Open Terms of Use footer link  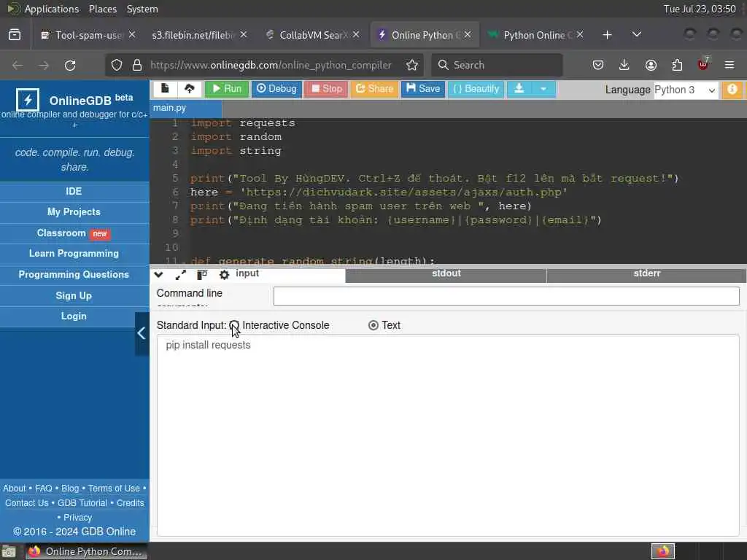[x=114, y=489]
